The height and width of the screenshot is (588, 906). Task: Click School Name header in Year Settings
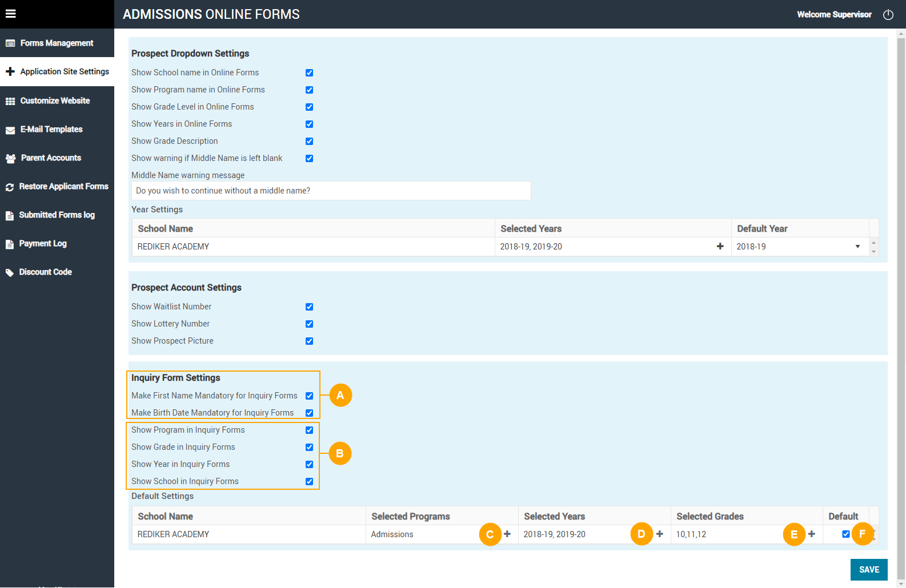(x=314, y=228)
